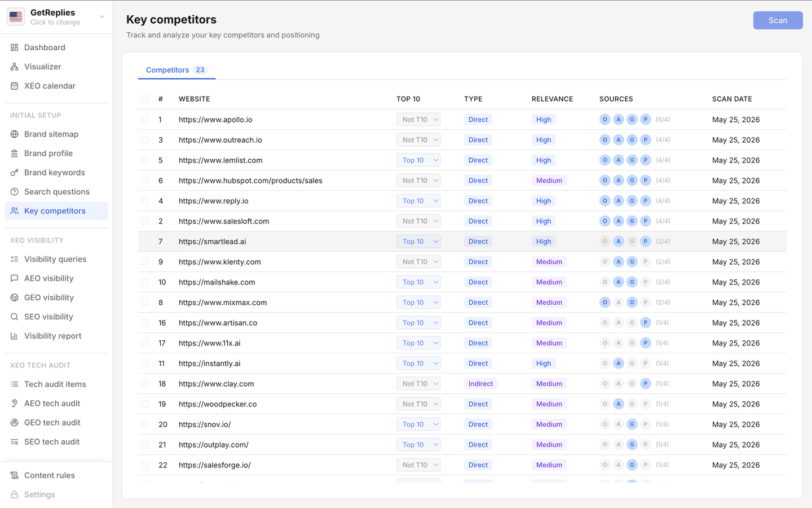Click the A source badge for smartlead.ai
This screenshot has width=812, height=508.
[619, 242]
